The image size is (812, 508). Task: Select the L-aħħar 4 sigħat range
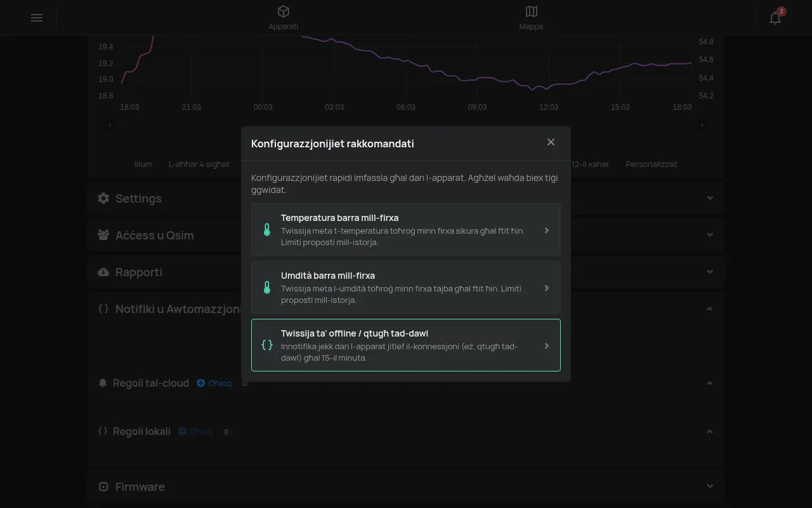click(x=199, y=164)
